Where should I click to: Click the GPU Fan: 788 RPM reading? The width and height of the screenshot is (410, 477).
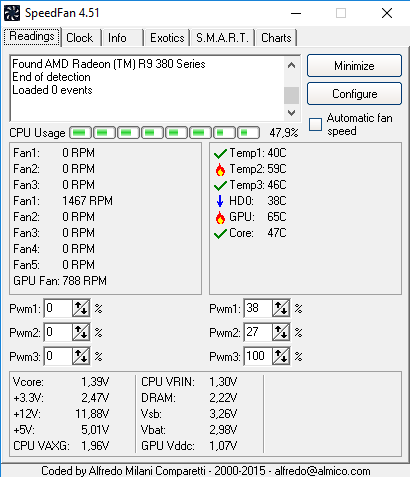point(60,281)
